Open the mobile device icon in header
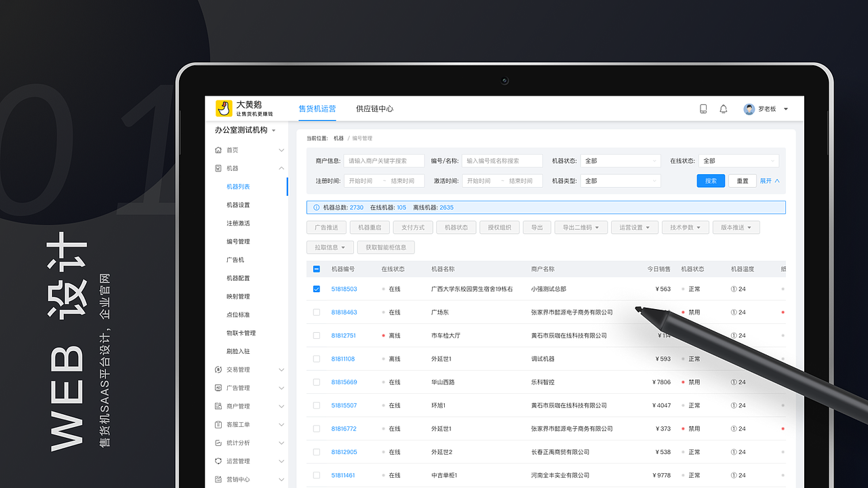 click(703, 109)
